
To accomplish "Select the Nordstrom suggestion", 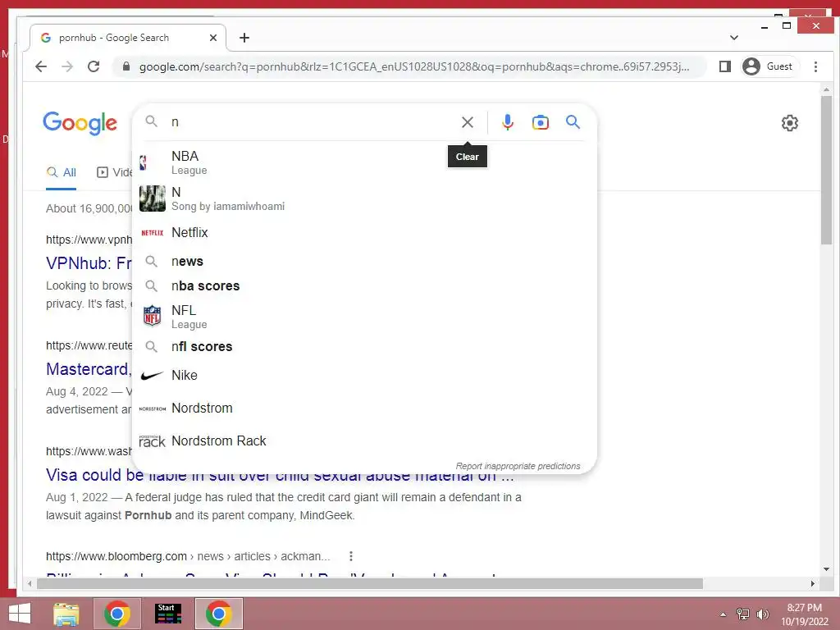I will (x=364, y=409).
